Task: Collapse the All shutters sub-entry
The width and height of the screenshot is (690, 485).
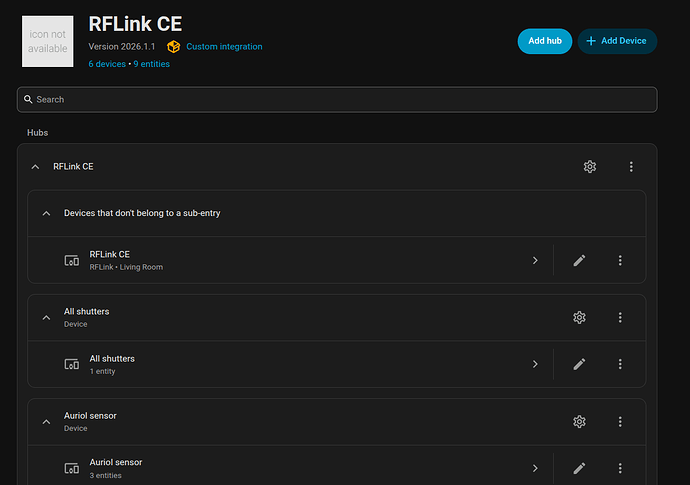Action: (46, 317)
